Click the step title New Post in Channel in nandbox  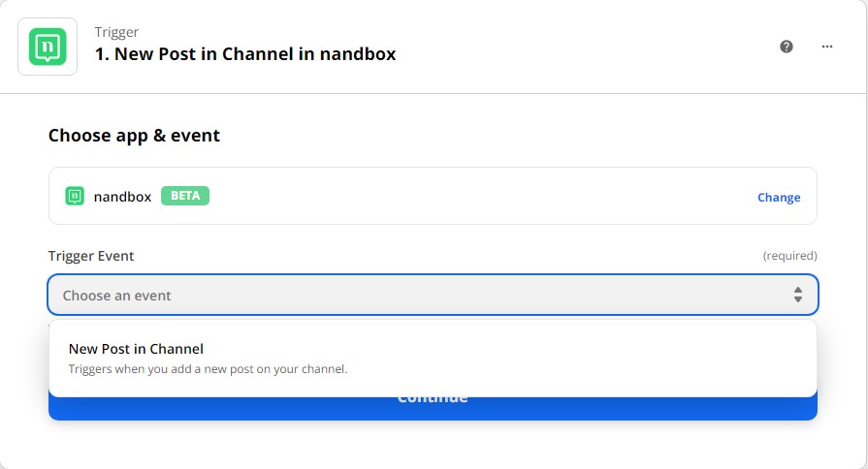(x=245, y=54)
